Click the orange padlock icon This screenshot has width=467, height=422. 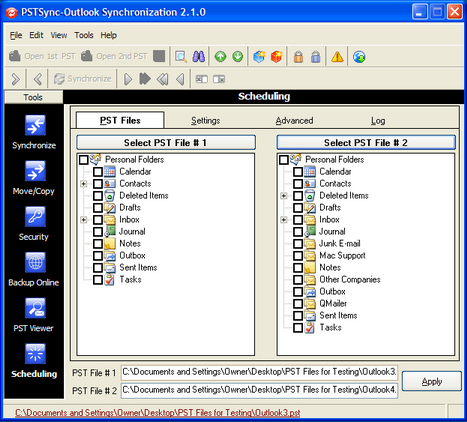[x=298, y=56]
